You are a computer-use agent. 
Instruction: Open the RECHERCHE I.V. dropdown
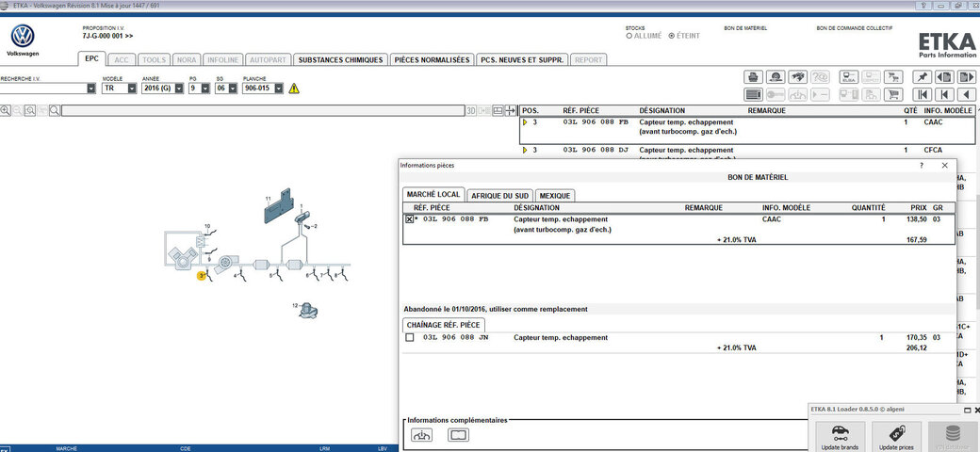[92, 89]
